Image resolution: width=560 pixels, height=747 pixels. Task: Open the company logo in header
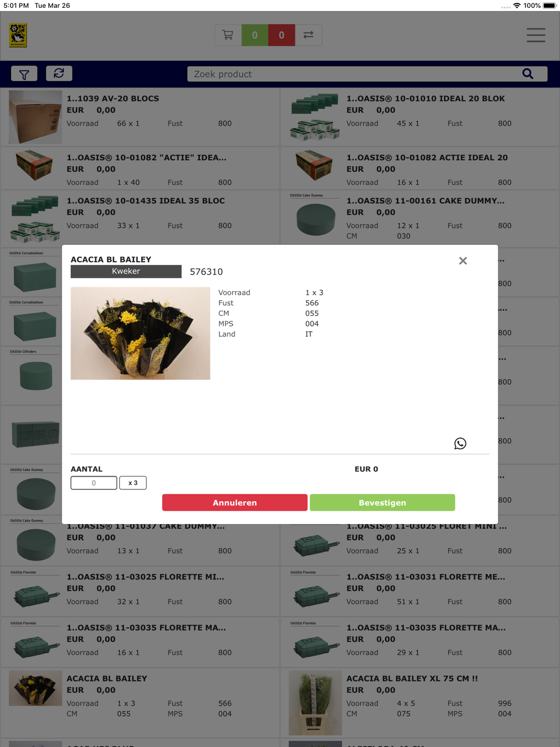pyautogui.click(x=18, y=35)
